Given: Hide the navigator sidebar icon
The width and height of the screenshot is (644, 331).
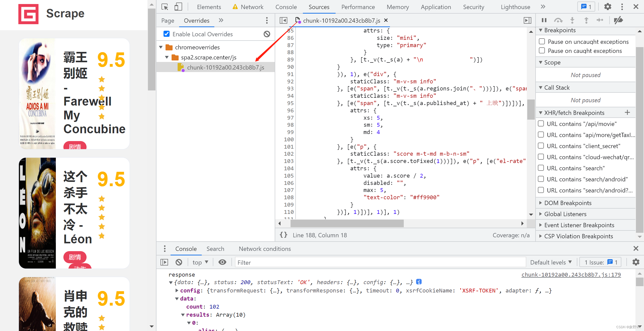Looking at the screenshot, I should 284,20.
